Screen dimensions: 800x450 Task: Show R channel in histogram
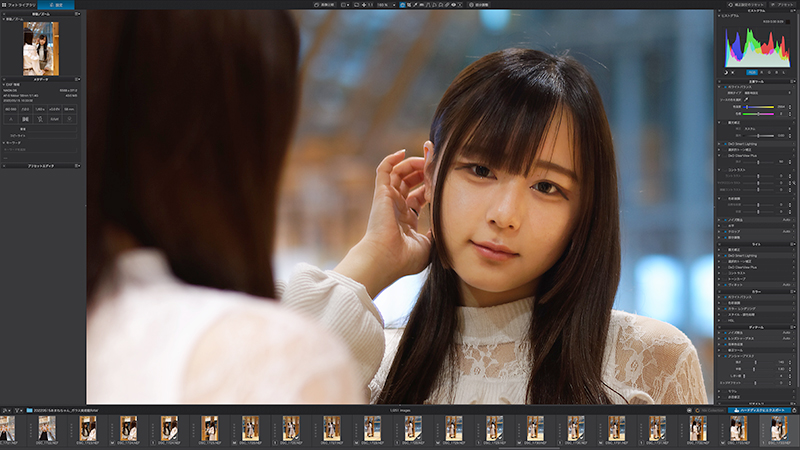click(762, 72)
